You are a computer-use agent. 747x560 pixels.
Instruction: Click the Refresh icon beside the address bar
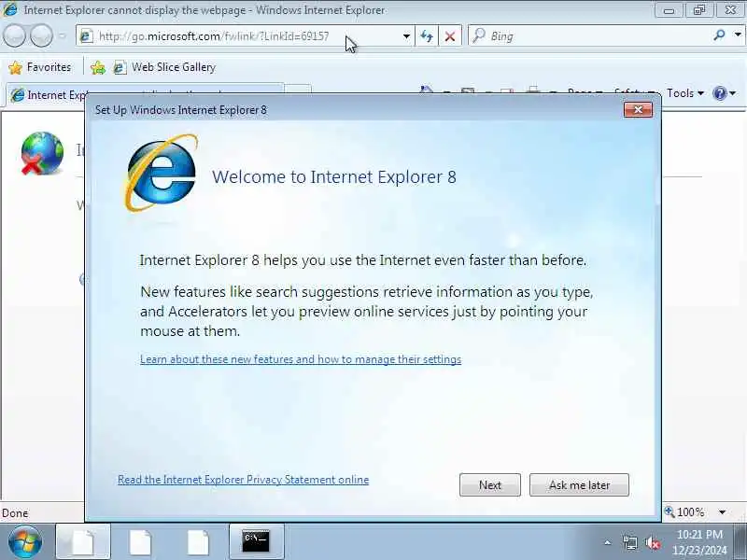pyautogui.click(x=427, y=36)
